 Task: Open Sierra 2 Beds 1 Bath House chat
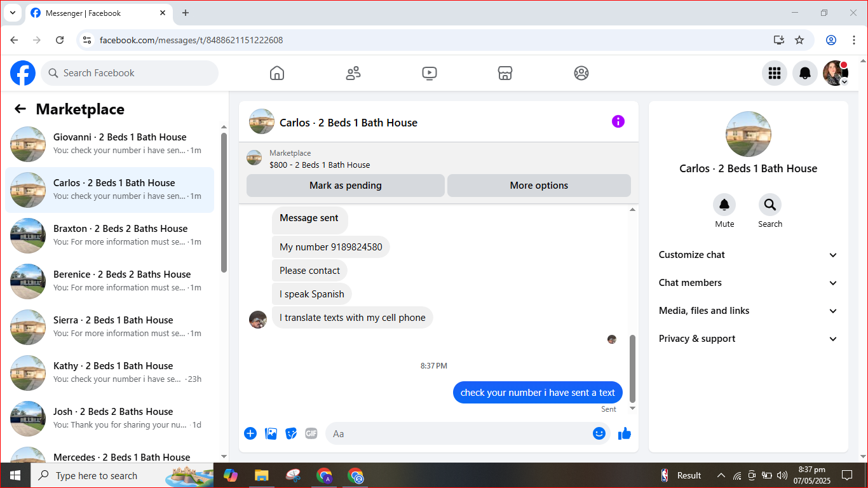[109, 327]
